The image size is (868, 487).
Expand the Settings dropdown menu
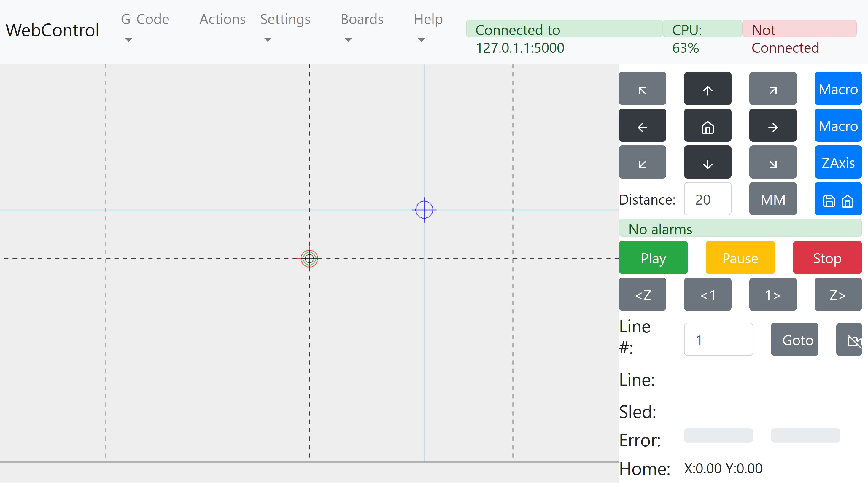point(285,27)
